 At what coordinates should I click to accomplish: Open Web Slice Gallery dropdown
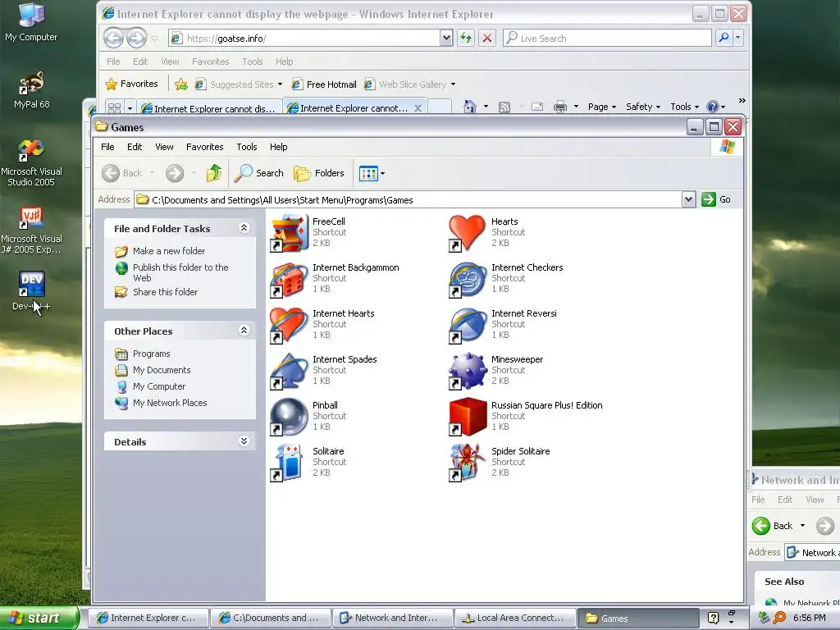click(453, 84)
